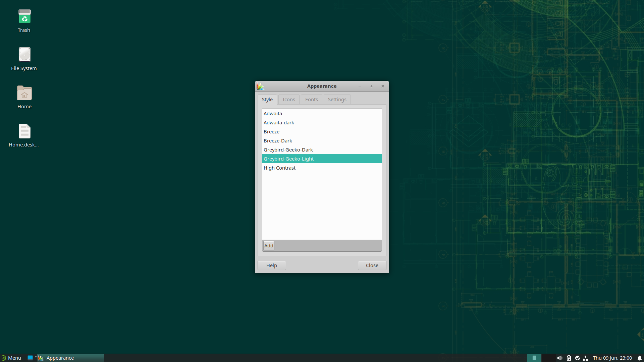The image size is (644, 362).
Task: Switch to the Icons tab
Action: pos(288,100)
